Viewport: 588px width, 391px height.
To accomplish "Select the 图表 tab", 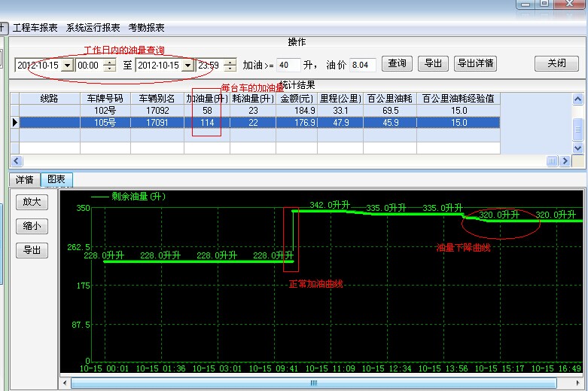I will coord(56,180).
